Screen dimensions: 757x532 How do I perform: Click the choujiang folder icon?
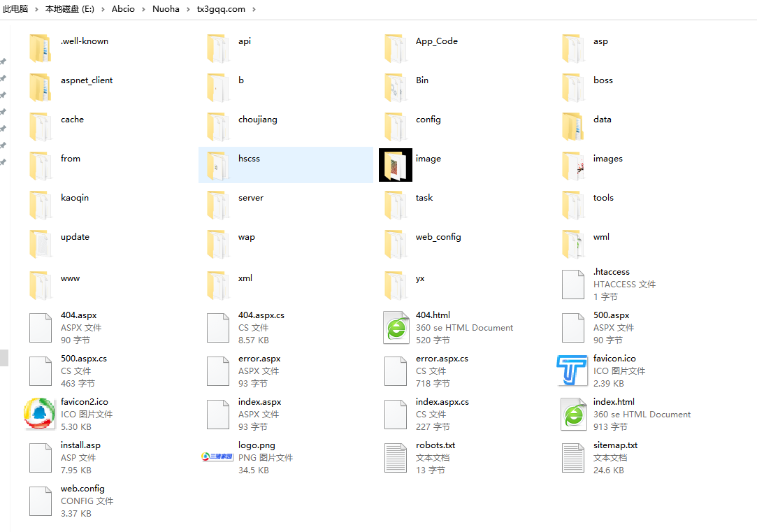pos(218,127)
